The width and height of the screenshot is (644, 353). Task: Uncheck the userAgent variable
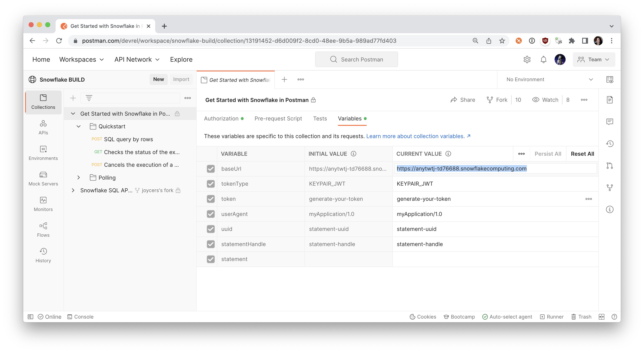point(211,214)
